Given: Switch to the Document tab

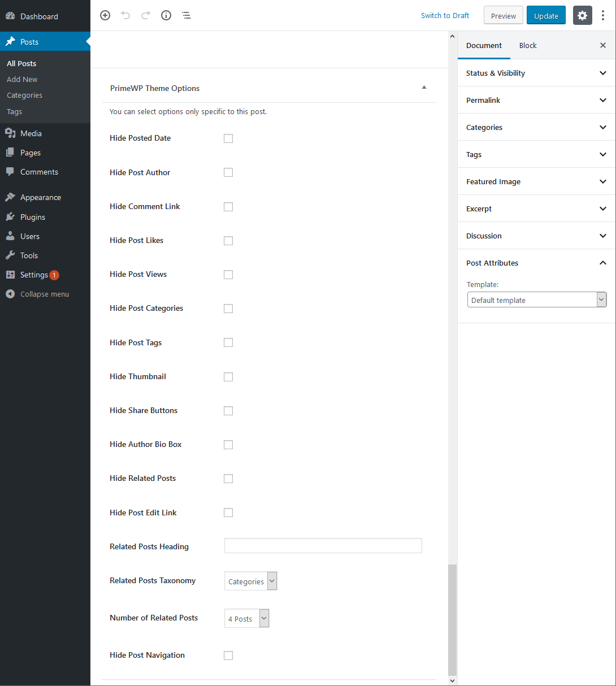Looking at the screenshot, I should [484, 45].
